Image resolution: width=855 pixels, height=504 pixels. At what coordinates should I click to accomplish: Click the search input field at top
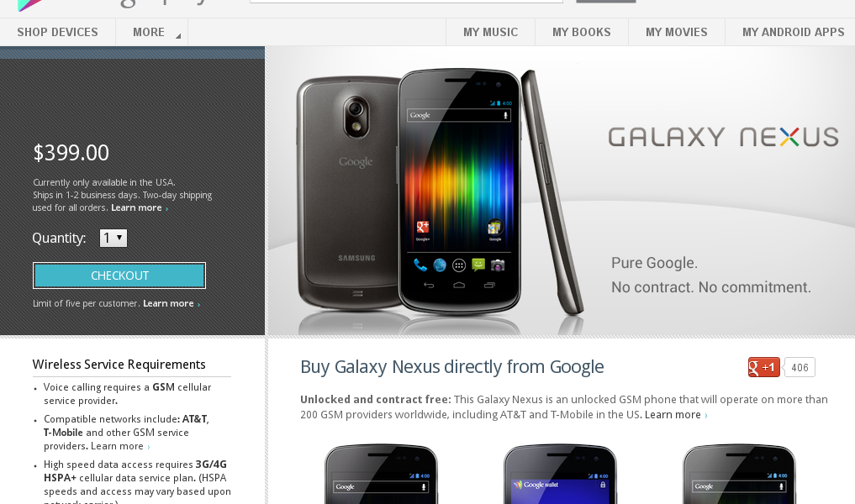tap(406, 2)
